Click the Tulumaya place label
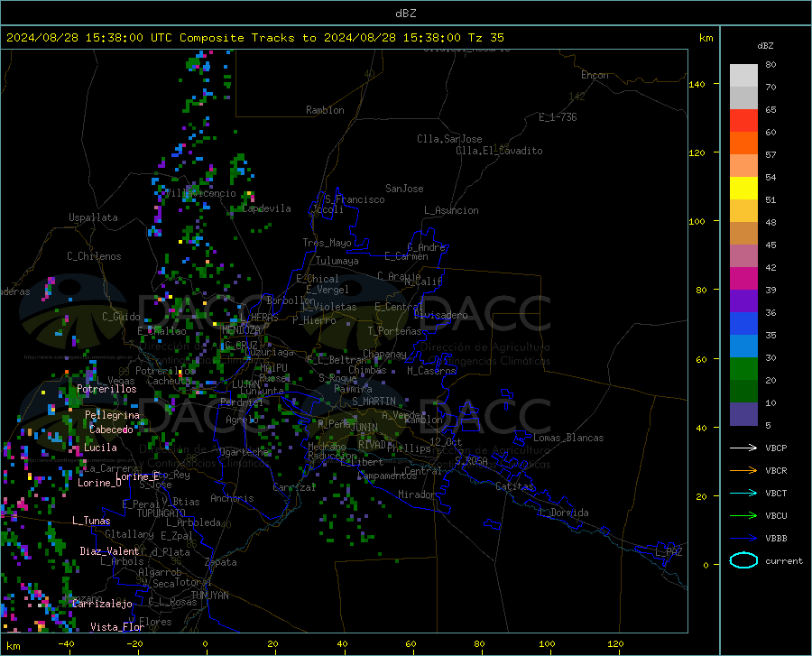The width and height of the screenshot is (812, 656). [337, 261]
